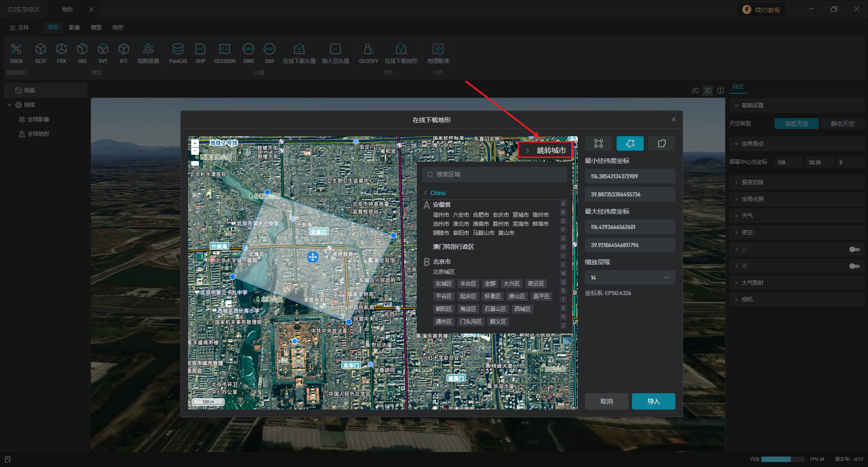The width and height of the screenshot is (868, 467).
Task: Choose 朝阳区 district in city list
Action: (443, 309)
